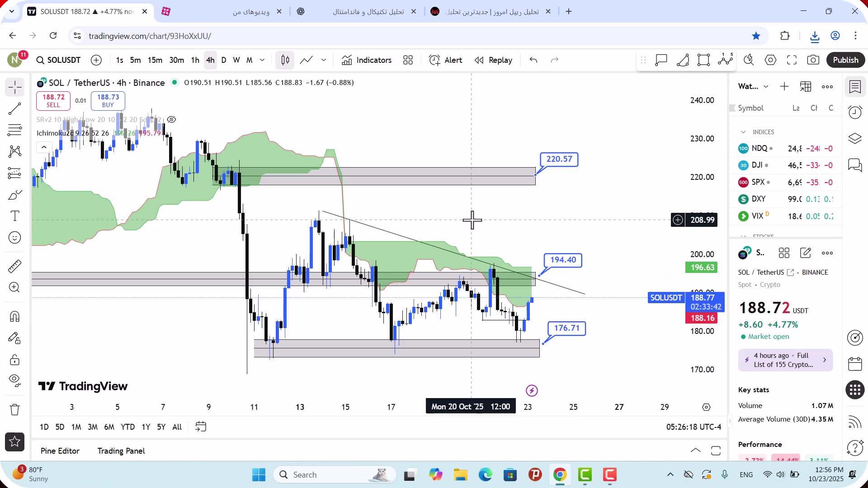Select the brush drawing tool

click(x=15, y=195)
